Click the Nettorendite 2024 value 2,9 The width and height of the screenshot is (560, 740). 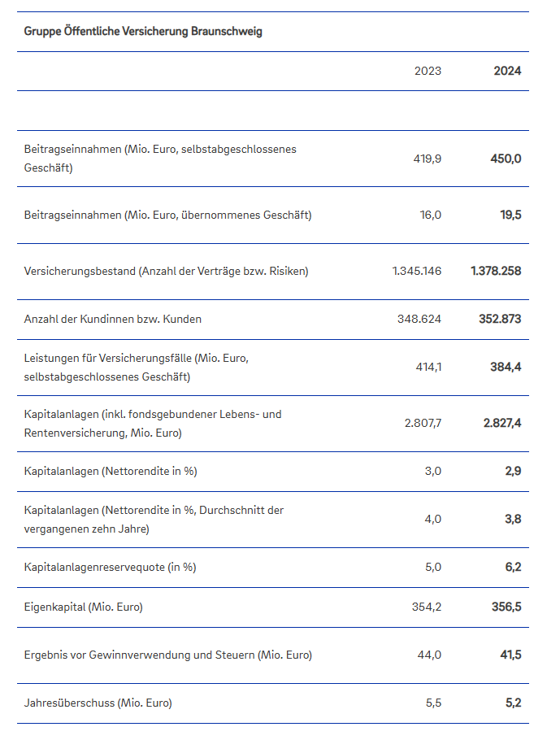click(514, 472)
